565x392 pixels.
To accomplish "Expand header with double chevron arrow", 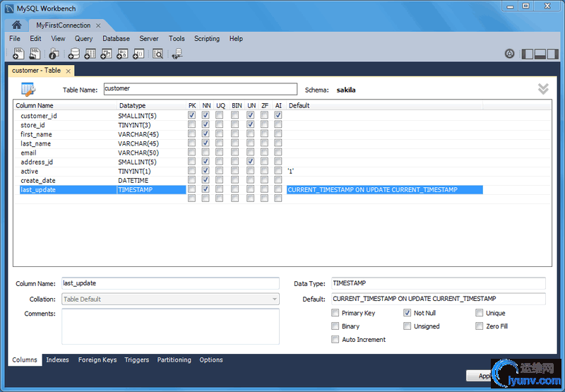I will 543,88.
